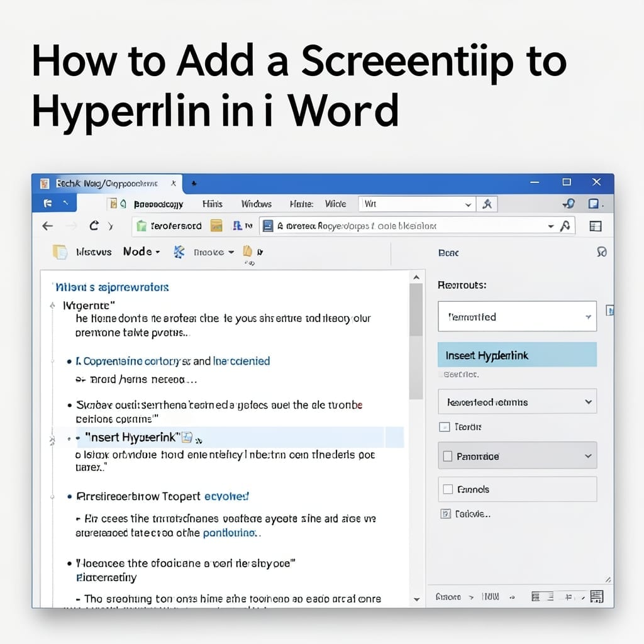Expand the combo box below Insert Hyperlink
The height and width of the screenshot is (644, 644).
517,401
